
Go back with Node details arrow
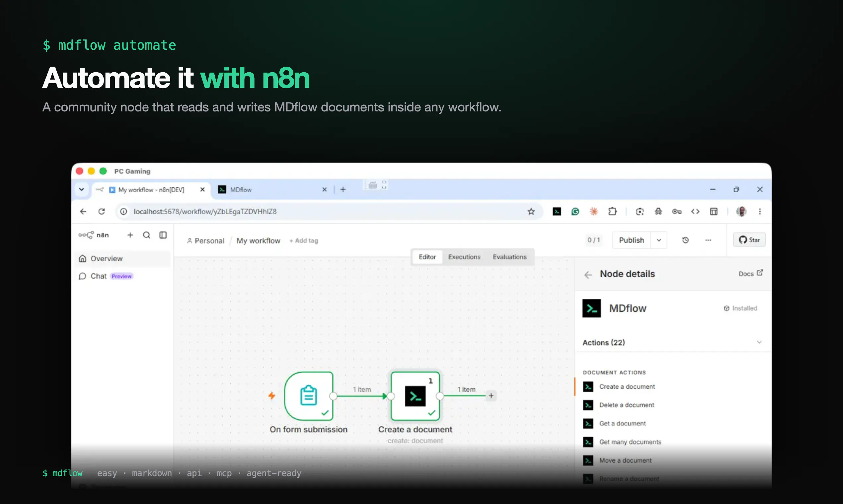coord(588,275)
